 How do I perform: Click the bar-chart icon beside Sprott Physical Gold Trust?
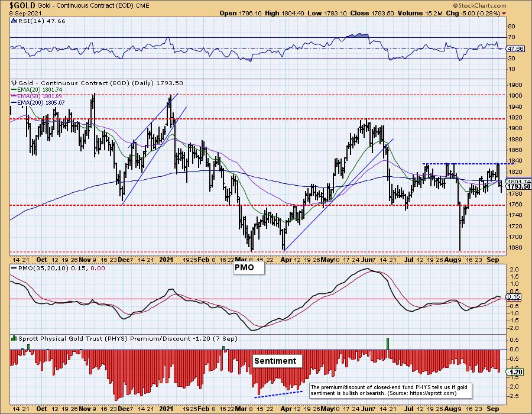[14, 338]
